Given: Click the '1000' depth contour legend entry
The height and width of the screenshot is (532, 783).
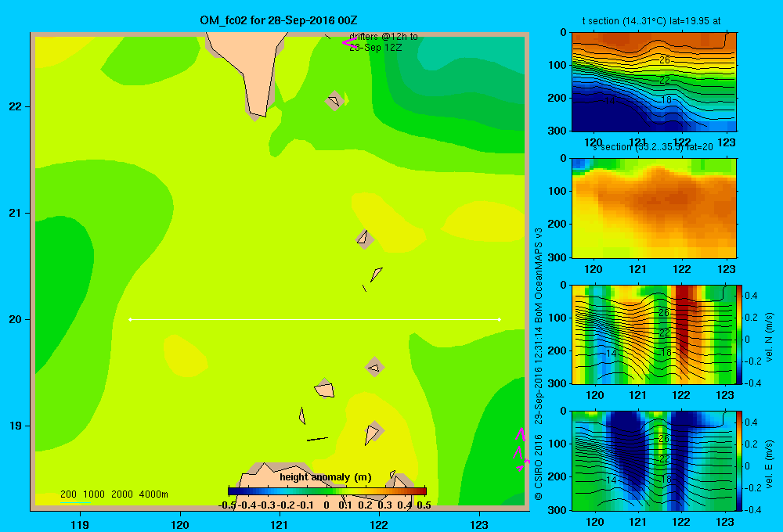Looking at the screenshot, I should [x=94, y=494].
